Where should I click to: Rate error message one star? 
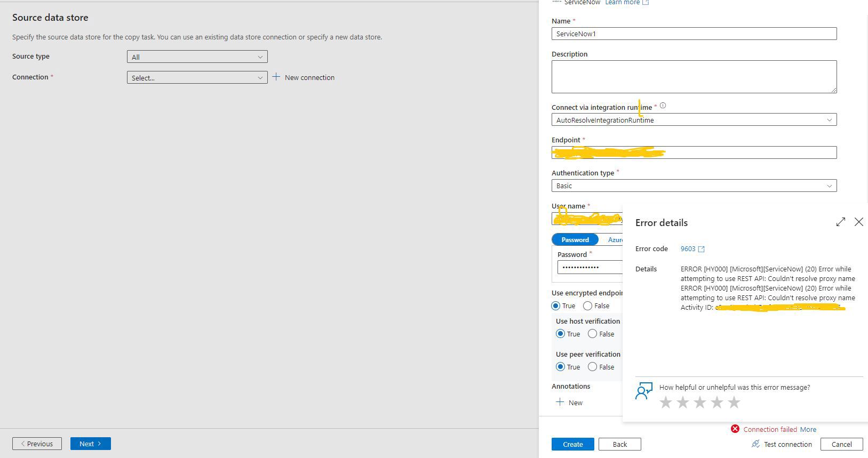pyautogui.click(x=665, y=402)
